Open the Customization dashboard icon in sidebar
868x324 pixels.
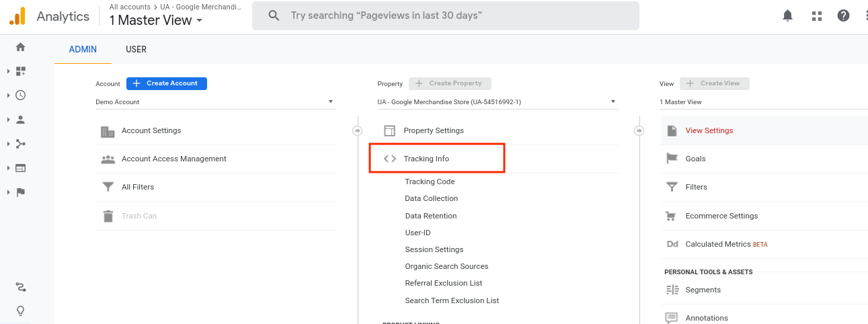(x=20, y=71)
